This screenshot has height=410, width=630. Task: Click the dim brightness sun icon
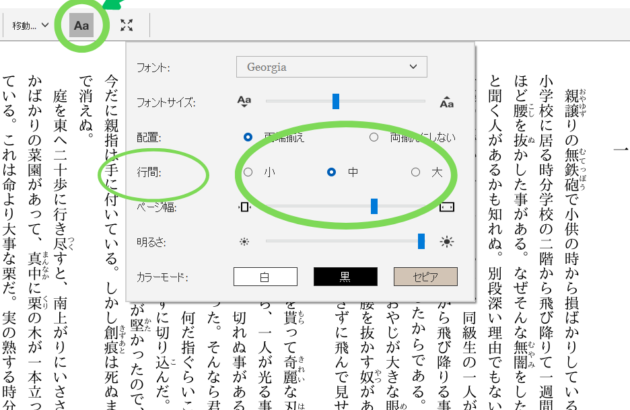[244, 242]
